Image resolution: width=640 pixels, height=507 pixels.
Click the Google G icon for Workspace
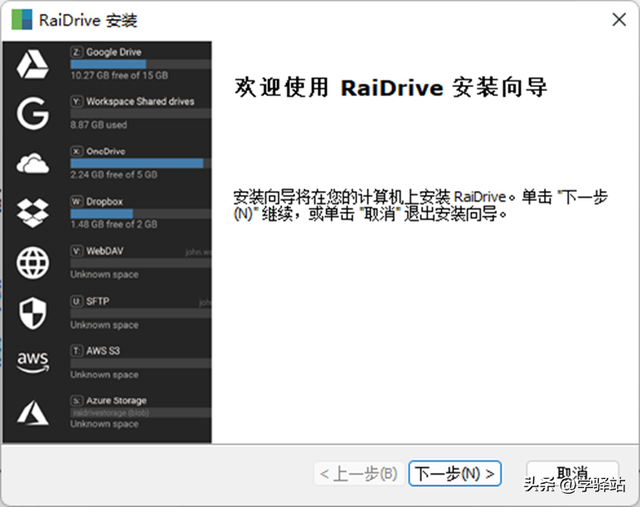point(33,113)
